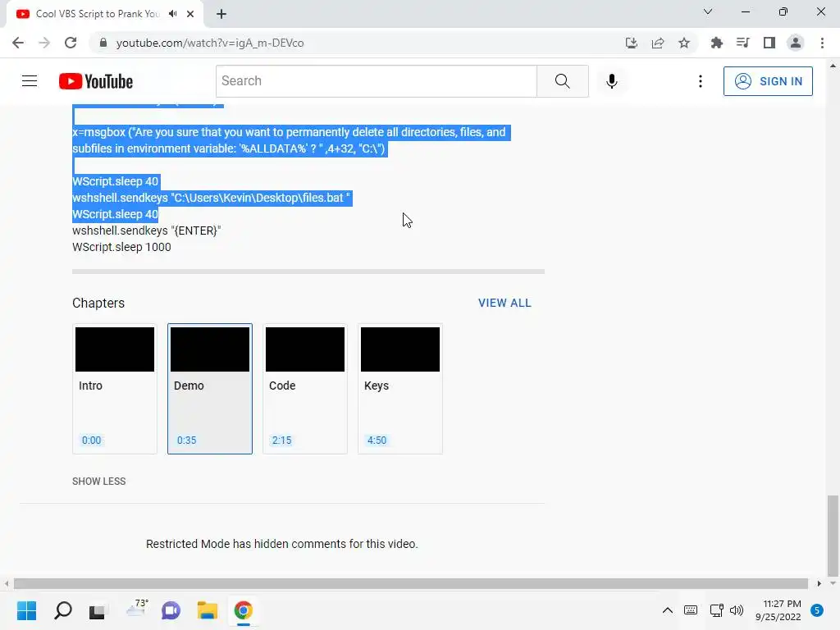Click the 0:35 timestamp link
This screenshot has width=840, height=630.
[186, 441]
